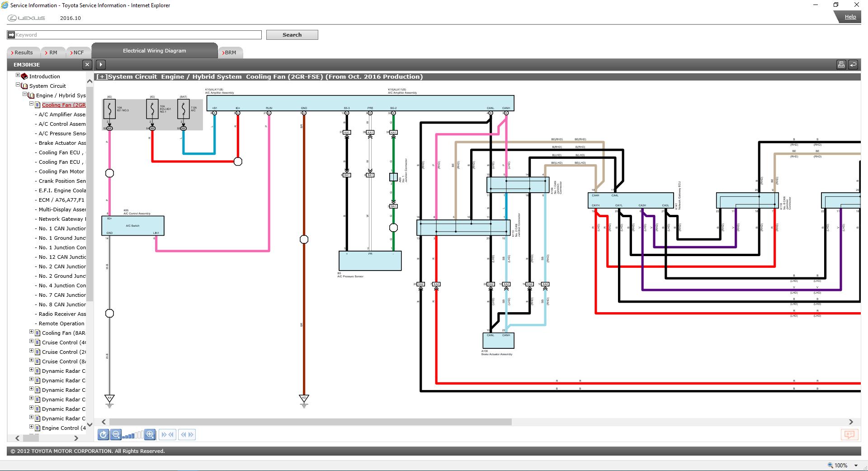Open ECM / A76,A77,F1 tree item
The width and height of the screenshot is (868, 471).
[x=61, y=200]
